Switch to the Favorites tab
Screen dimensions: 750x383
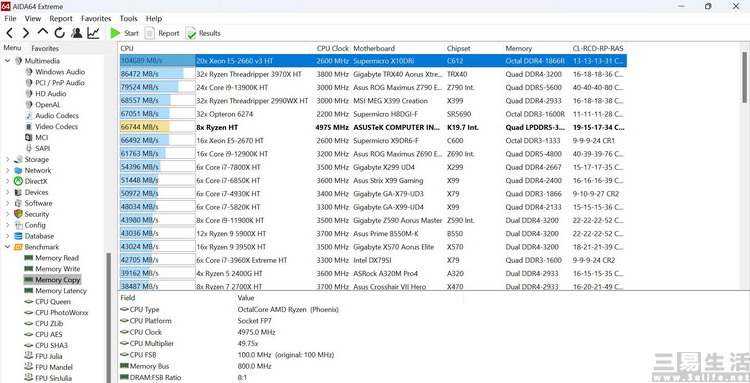[x=45, y=48]
